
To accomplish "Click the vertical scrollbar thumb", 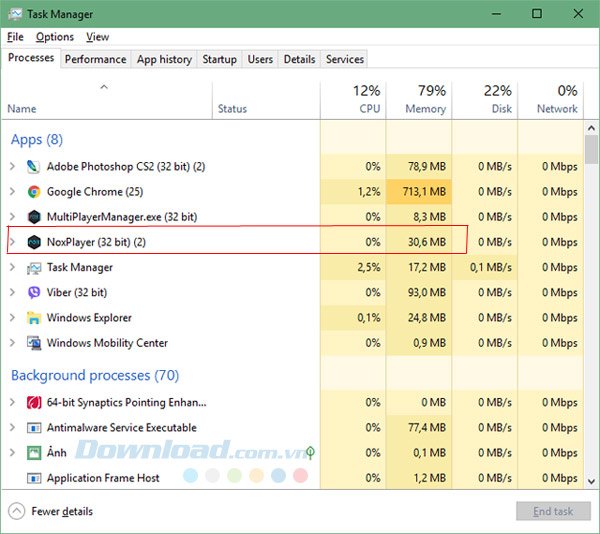I will coord(591,149).
